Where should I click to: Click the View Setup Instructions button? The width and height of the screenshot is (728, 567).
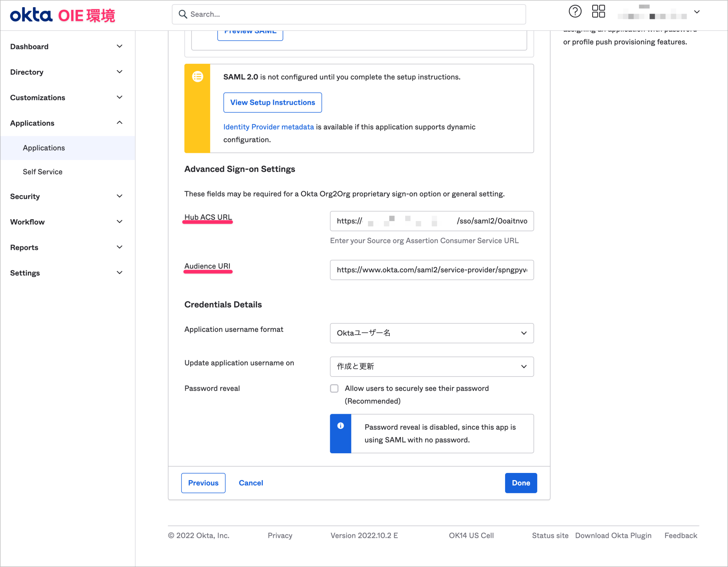click(x=272, y=102)
